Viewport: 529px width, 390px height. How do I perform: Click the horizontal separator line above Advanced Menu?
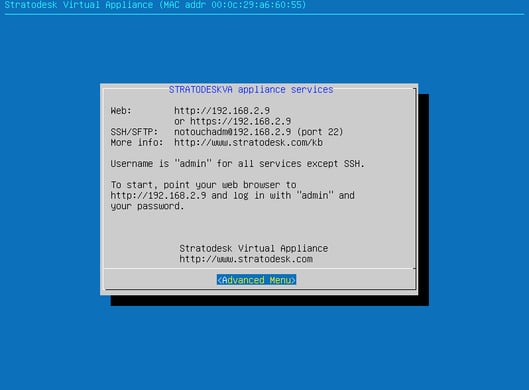click(x=259, y=269)
